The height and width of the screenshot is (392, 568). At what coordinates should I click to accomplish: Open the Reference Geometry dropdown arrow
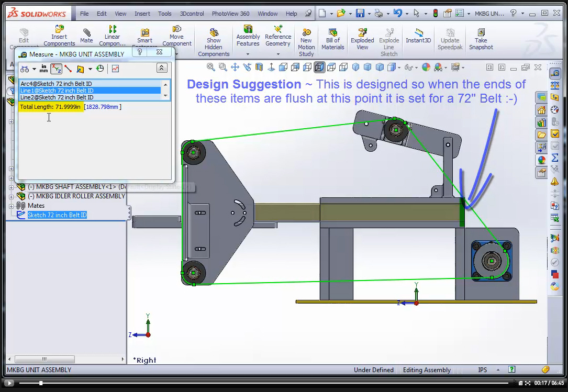click(278, 54)
